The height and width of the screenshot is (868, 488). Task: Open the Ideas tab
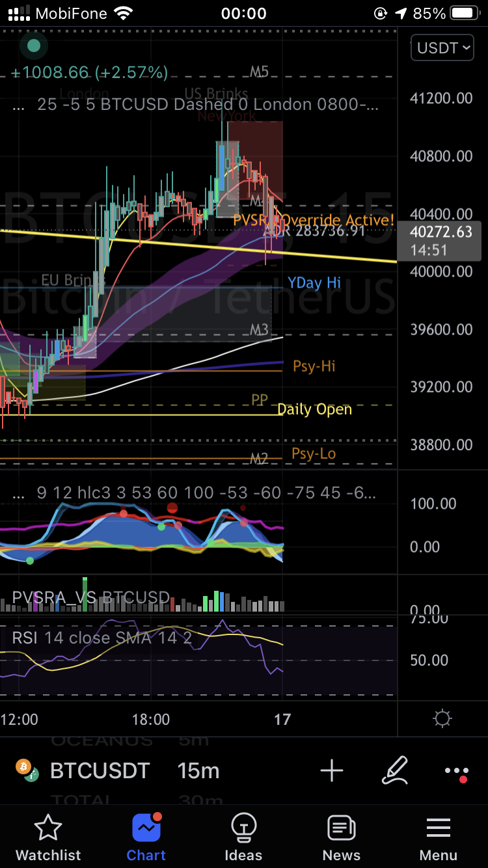tap(243, 837)
